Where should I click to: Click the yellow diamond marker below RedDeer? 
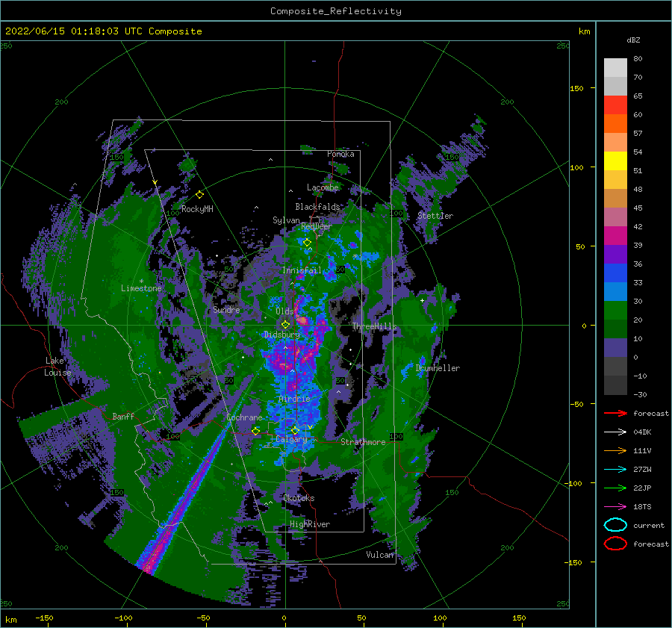pyautogui.click(x=307, y=243)
